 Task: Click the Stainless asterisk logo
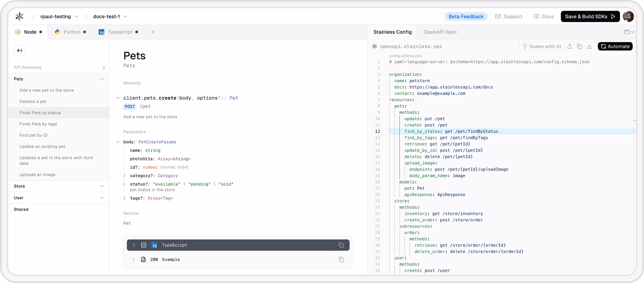pos(19,17)
